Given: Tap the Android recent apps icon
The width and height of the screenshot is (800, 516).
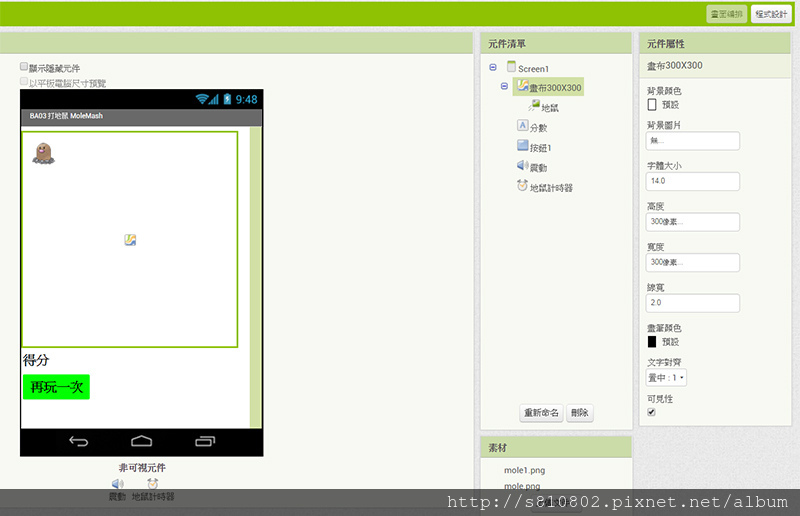Looking at the screenshot, I should tap(205, 441).
